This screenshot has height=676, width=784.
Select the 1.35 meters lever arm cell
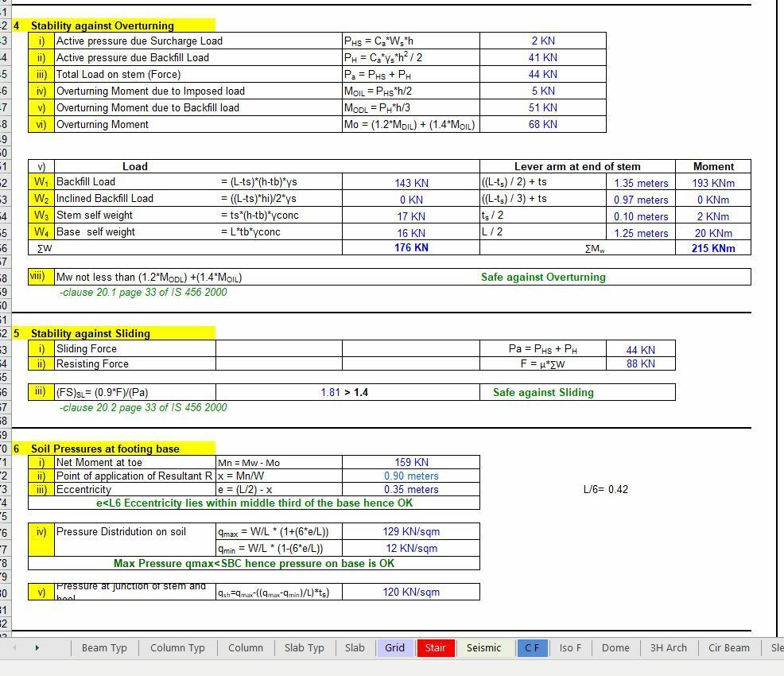pyautogui.click(x=641, y=183)
